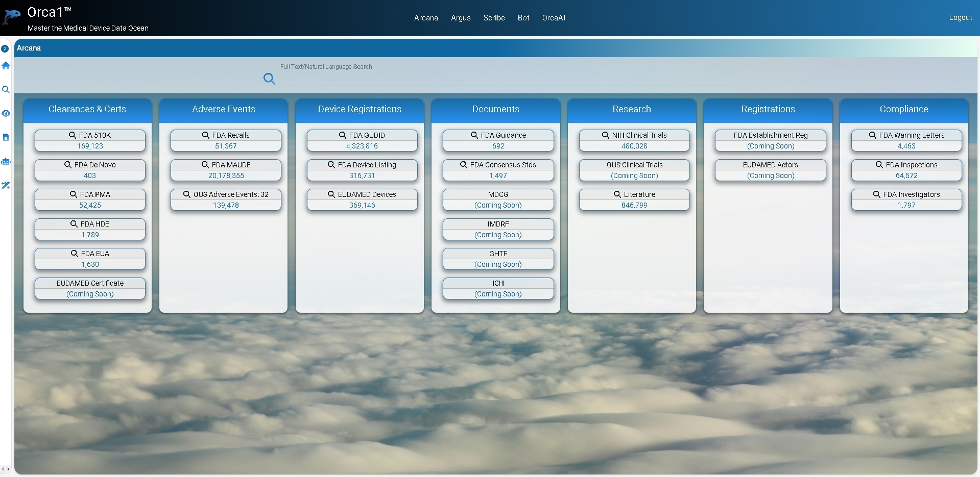Open the ICH coming soon card
The width and height of the screenshot is (980, 477).
coord(498,288)
